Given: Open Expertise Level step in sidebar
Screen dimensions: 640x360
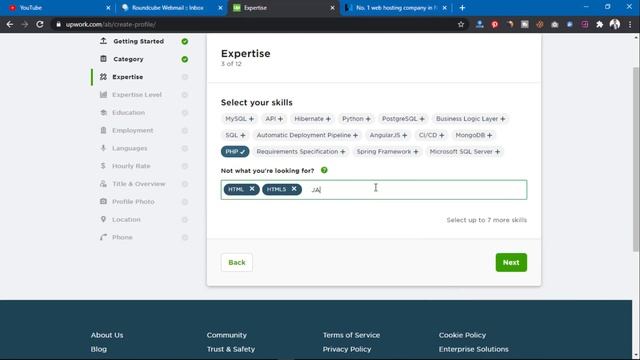Looking at the screenshot, I should point(137,95).
